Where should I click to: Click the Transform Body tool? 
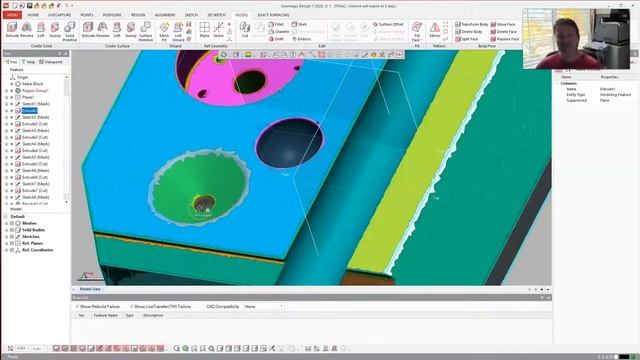point(471,24)
